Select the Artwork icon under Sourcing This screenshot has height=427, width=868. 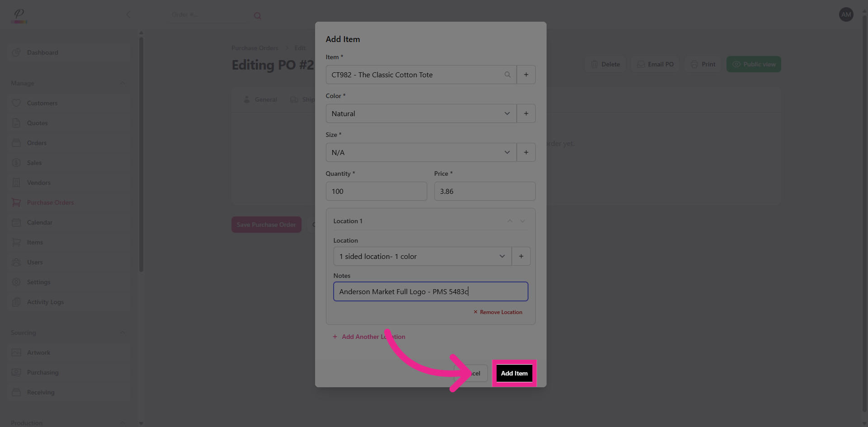pyautogui.click(x=16, y=352)
